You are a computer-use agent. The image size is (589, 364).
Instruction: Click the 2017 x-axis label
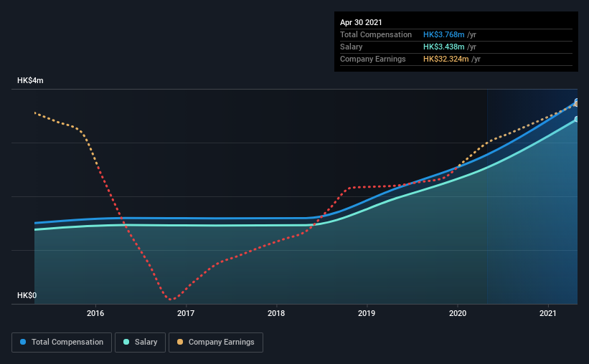point(186,313)
